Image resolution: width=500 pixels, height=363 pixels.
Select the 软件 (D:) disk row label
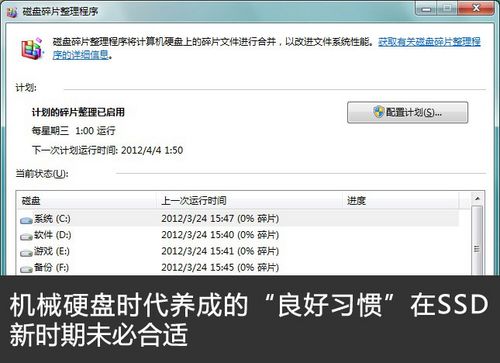52,235
